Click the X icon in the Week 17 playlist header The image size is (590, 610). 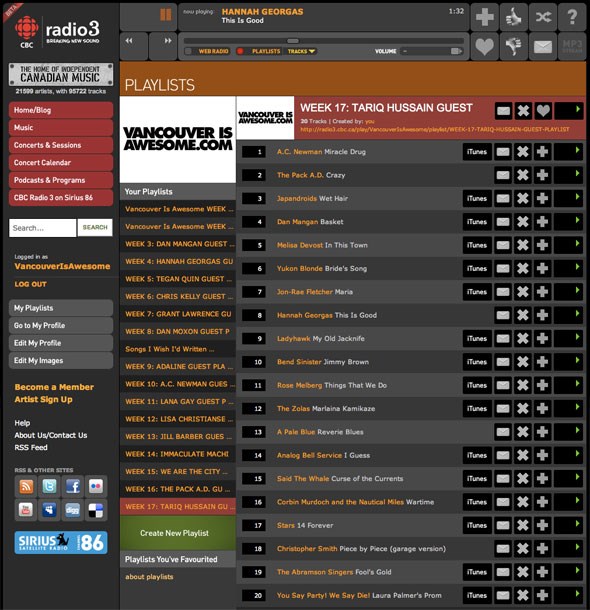tap(523, 111)
